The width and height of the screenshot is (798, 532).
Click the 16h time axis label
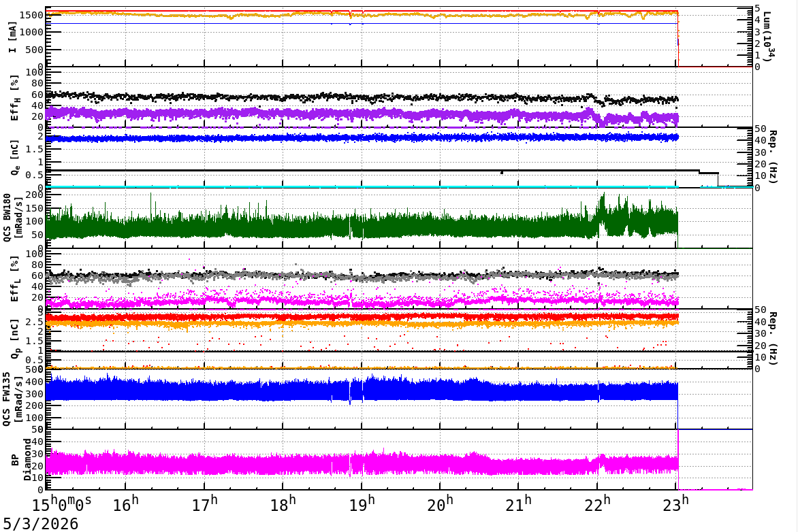coord(127,503)
